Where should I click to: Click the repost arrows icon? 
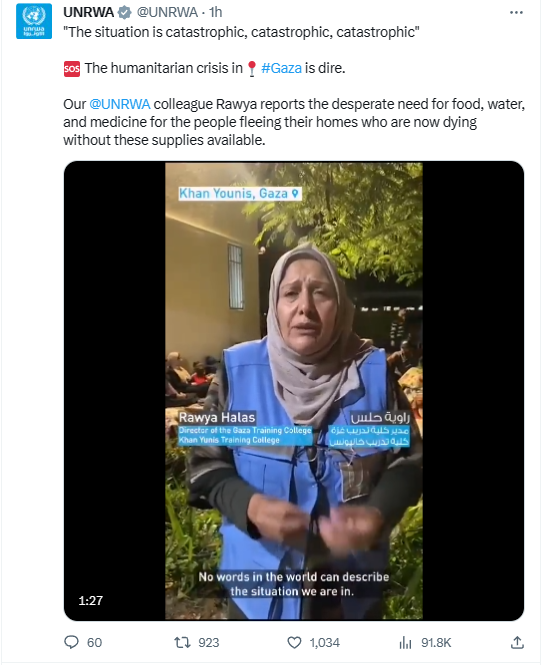[x=182, y=643]
